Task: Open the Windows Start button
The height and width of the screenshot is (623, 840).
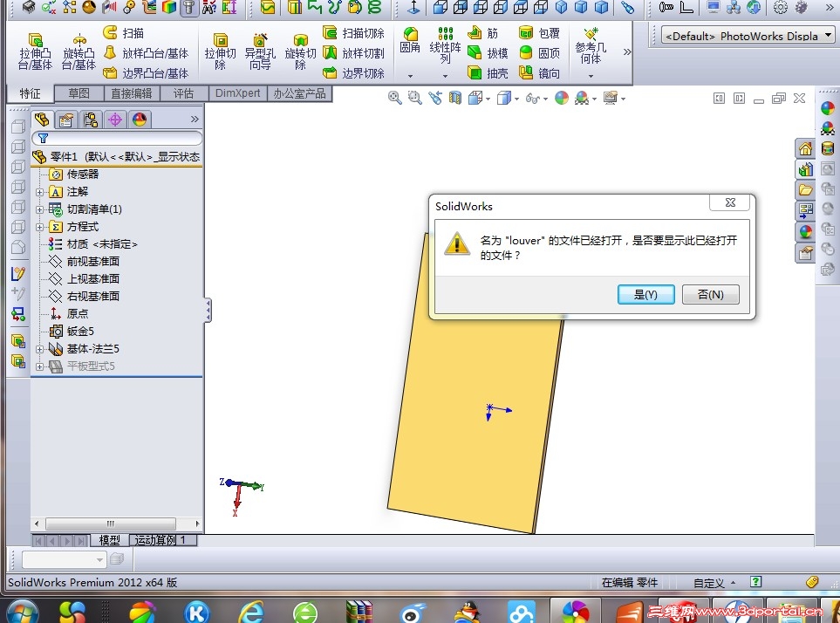Action: coord(22,612)
